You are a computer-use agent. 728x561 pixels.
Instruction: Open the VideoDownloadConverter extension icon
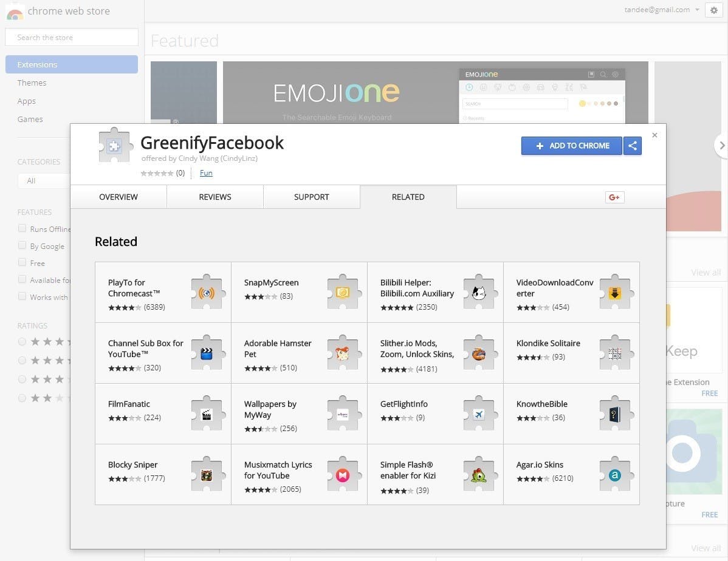pos(616,292)
